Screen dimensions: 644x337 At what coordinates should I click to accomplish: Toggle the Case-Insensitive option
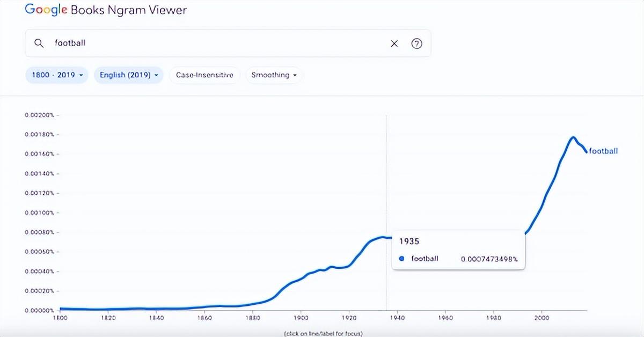pos(204,75)
